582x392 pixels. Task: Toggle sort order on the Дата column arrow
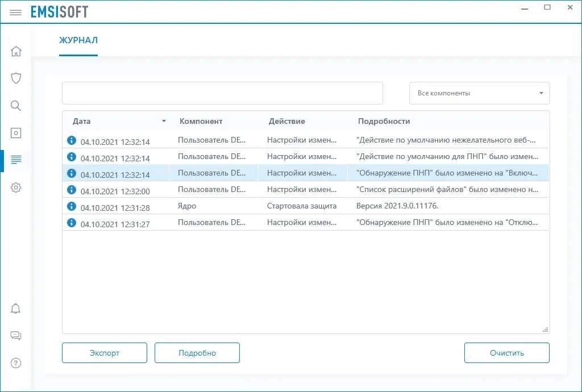click(x=164, y=121)
